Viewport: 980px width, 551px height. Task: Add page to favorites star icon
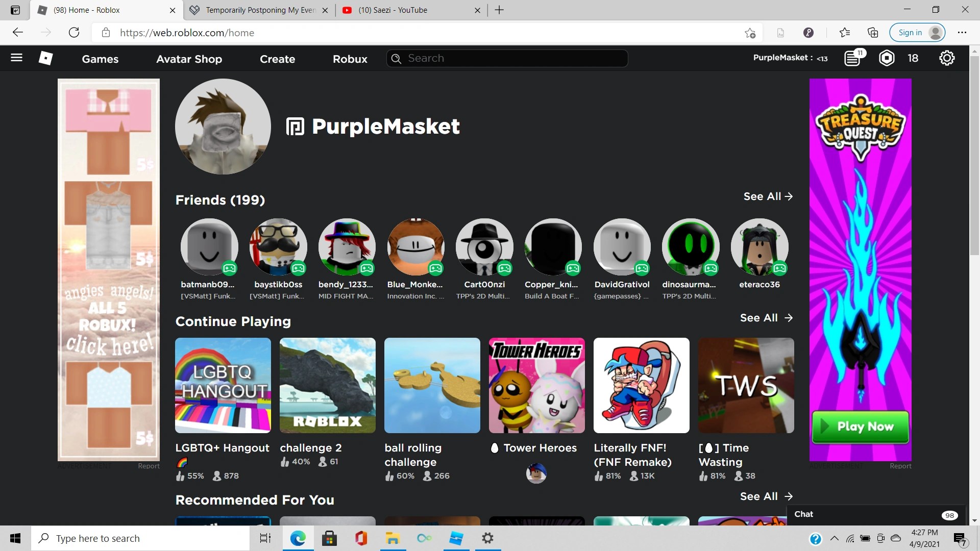pyautogui.click(x=749, y=33)
